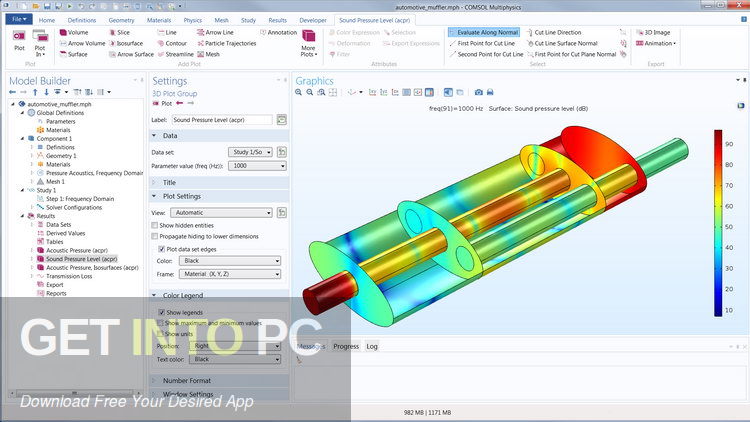The width and height of the screenshot is (750, 422).
Task: Toggle Propagate hiding to lower dimensions
Action: click(154, 236)
